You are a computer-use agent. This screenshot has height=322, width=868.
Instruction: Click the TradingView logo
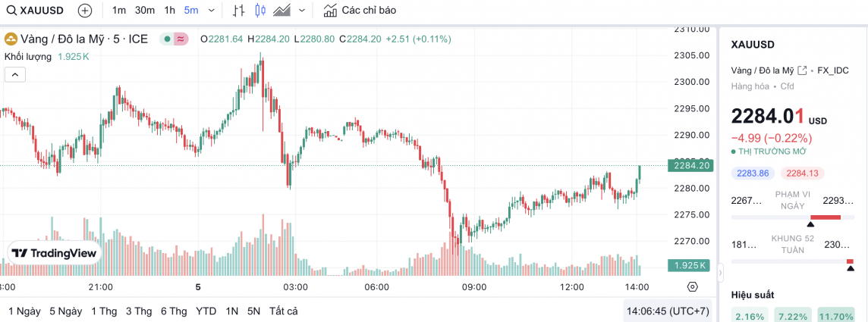(55, 253)
